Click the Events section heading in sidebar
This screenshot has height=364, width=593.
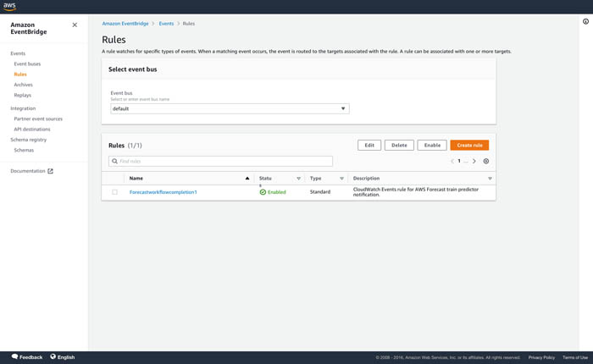pyautogui.click(x=18, y=53)
